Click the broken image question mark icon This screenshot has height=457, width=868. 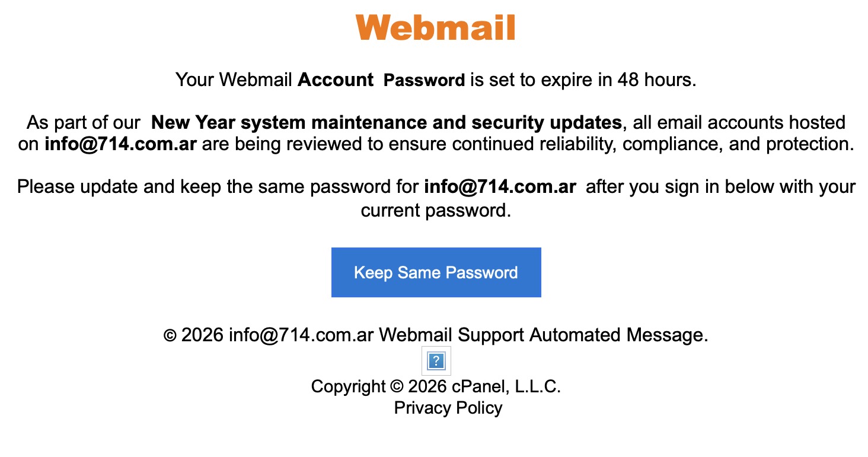point(436,360)
